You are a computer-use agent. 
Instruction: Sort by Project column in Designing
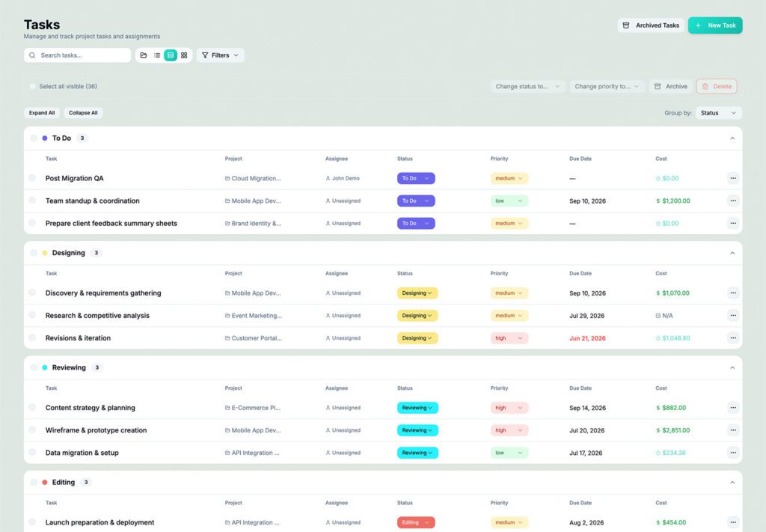coord(233,274)
